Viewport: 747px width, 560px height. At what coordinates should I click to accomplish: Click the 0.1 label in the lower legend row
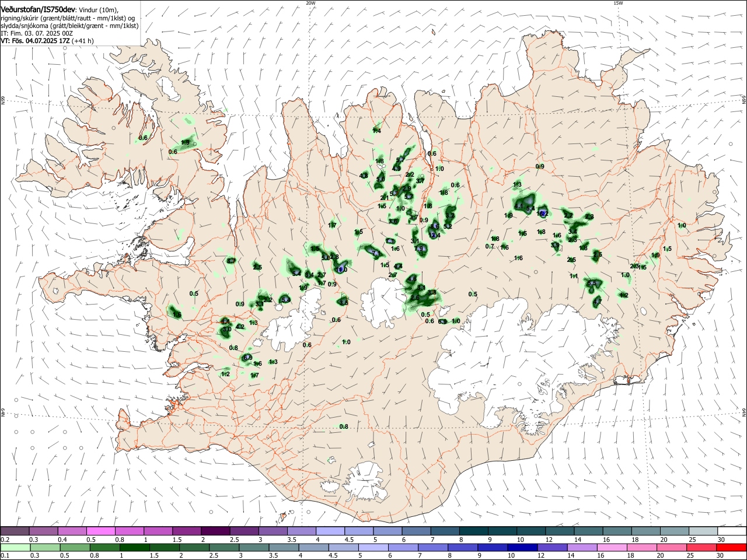tap(5, 556)
